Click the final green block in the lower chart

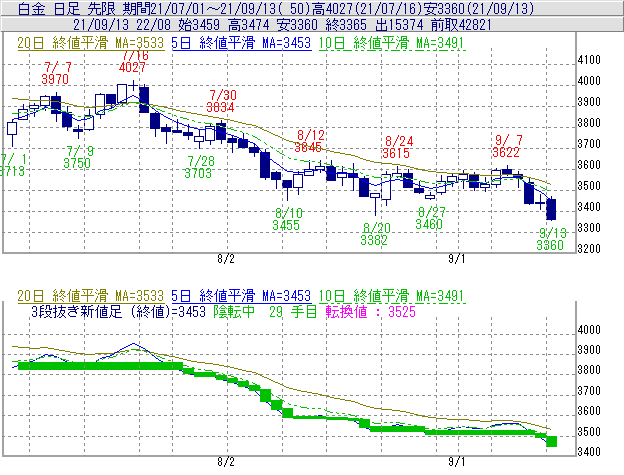551,442
